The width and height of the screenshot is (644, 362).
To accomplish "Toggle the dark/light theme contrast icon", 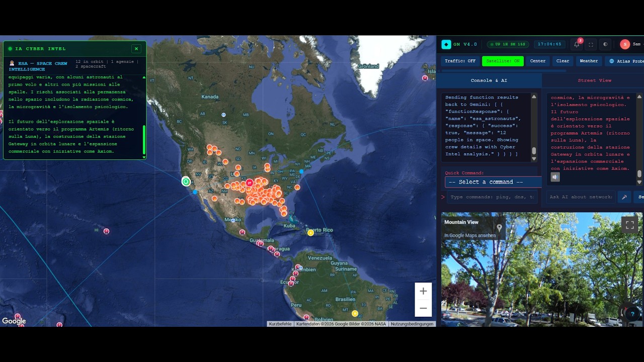I will click(x=605, y=44).
